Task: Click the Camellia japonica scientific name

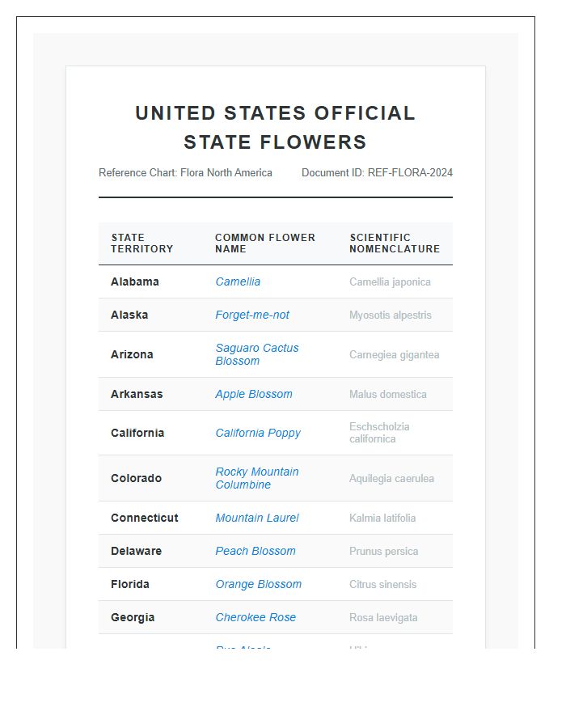Action: pos(390,282)
